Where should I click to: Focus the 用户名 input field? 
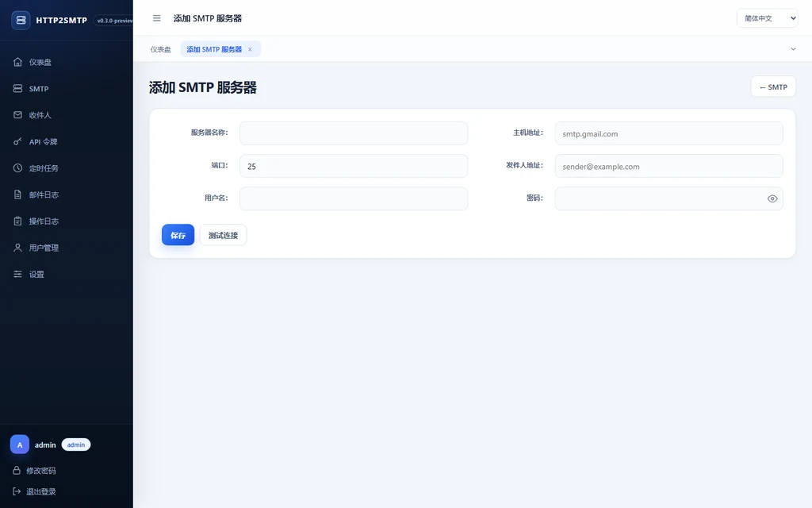(x=354, y=198)
